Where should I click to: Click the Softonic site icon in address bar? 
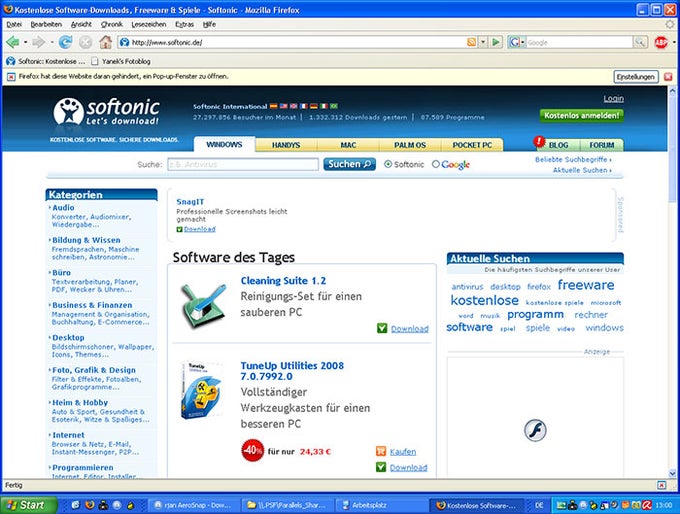click(124, 42)
